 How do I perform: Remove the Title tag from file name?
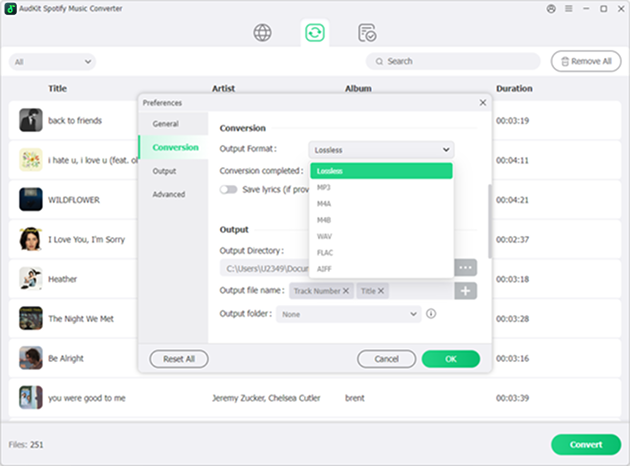380,291
